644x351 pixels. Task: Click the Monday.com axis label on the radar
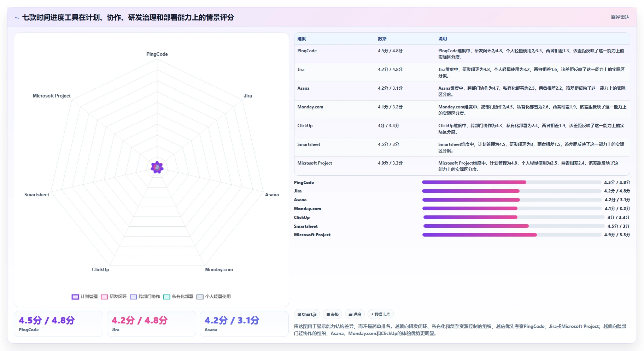[x=219, y=270]
